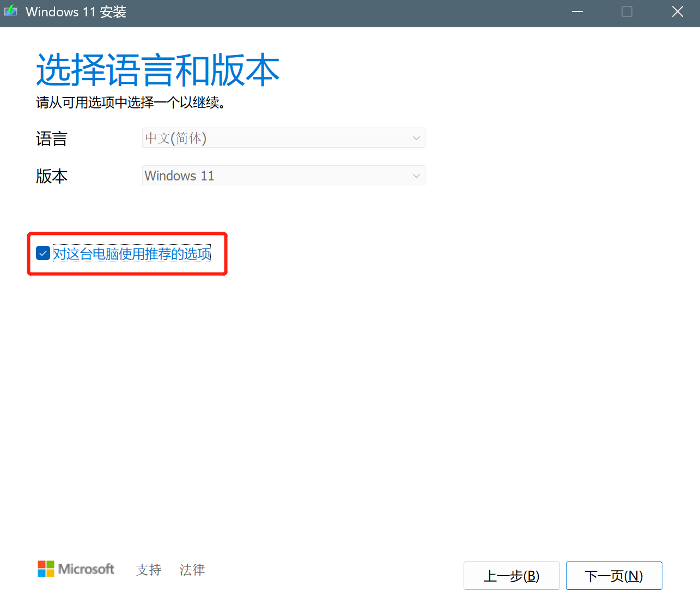Toggle the recommended options checkbox off
This screenshot has width=700, height=616.
pos(42,253)
